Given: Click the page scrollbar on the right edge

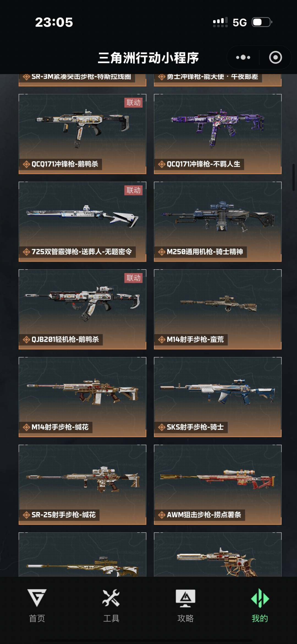Looking at the screenshot, I should (x=294, y=177).
